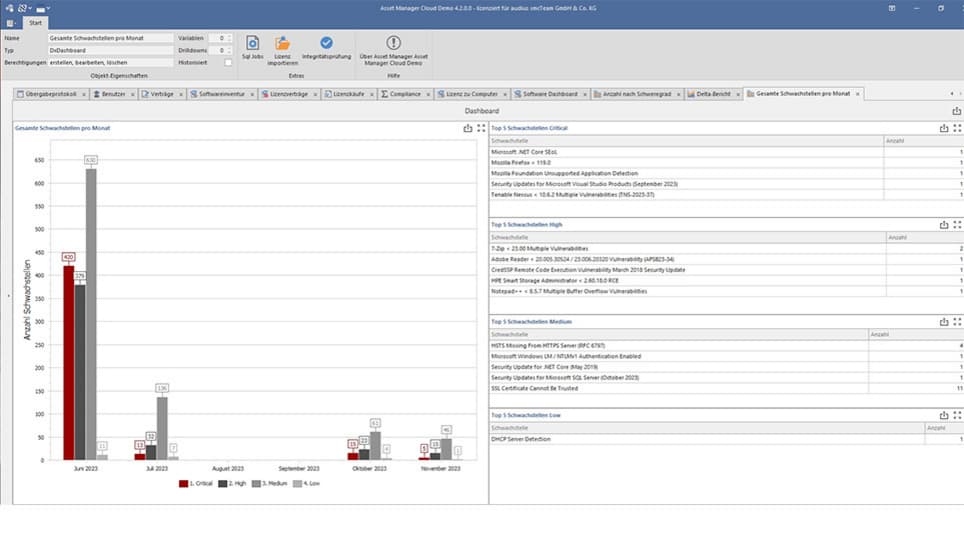
Task: Click the Juni 2023 Medium bar
Action: [91, 314]
